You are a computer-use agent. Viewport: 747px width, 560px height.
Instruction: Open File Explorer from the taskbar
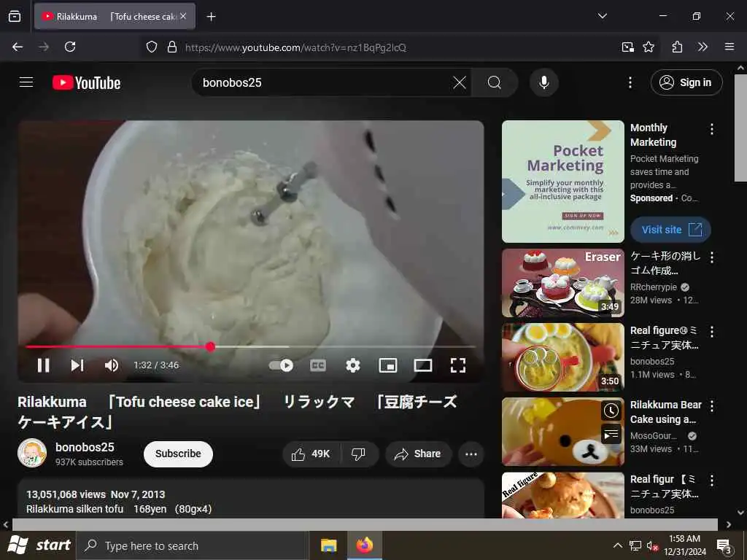click(329, 545)
